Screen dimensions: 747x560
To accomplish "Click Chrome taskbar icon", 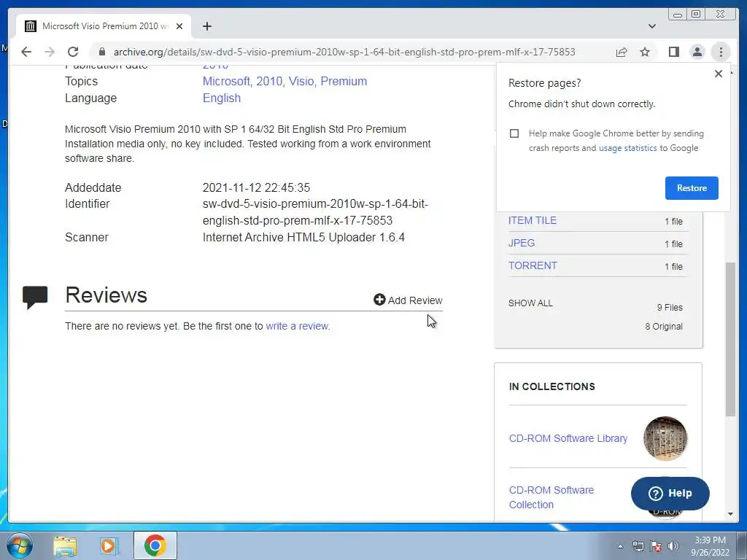I will [x=155, y=545].
